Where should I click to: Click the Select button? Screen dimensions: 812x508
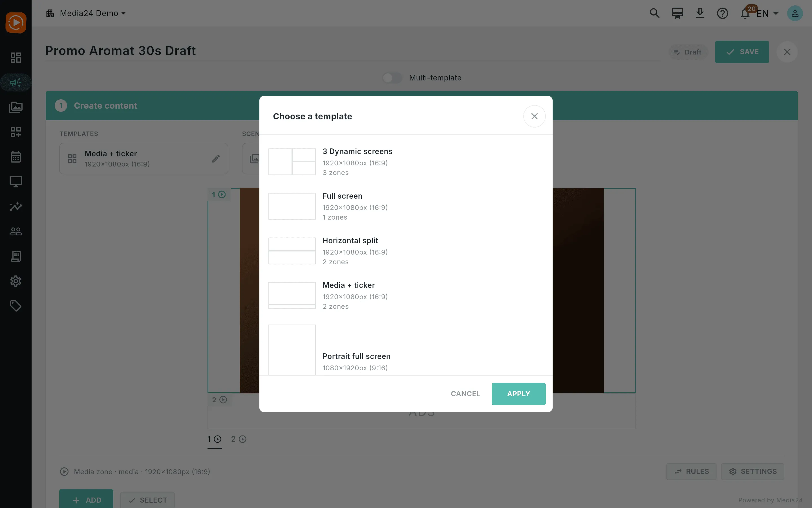tap(147, 500)
